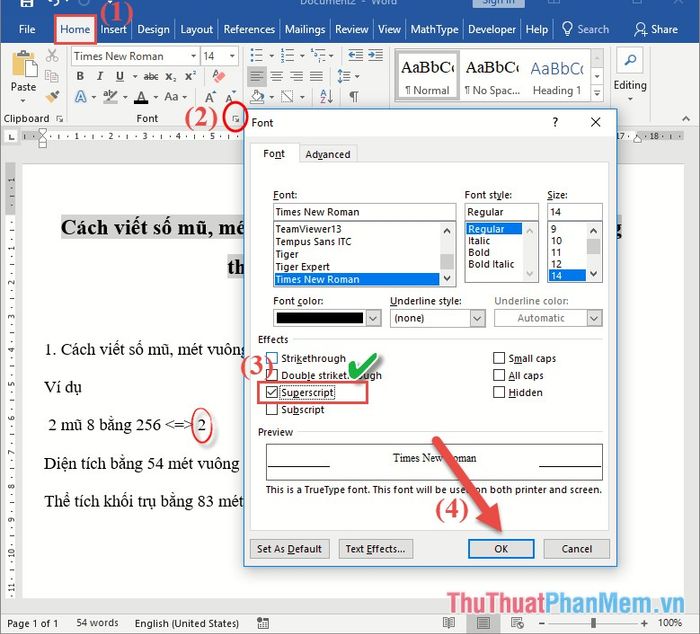The image size is (700, 634).
Task: Click the Paste clipboard icon
Action: coord(24,65)
